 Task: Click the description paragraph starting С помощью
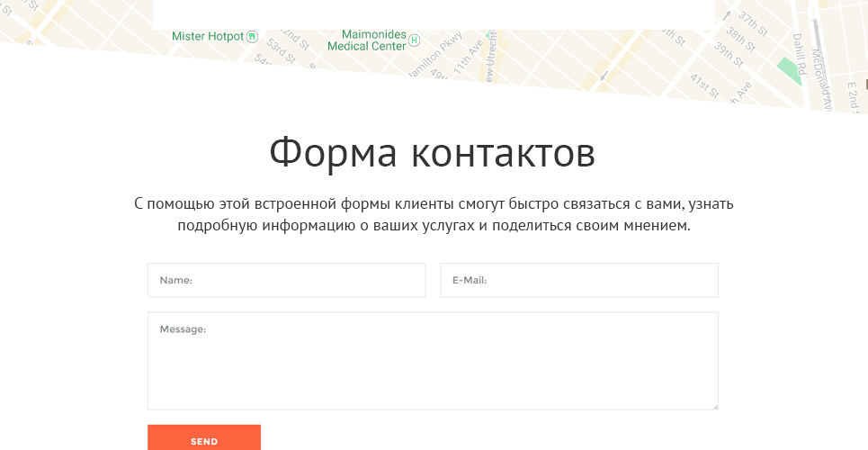434,215
